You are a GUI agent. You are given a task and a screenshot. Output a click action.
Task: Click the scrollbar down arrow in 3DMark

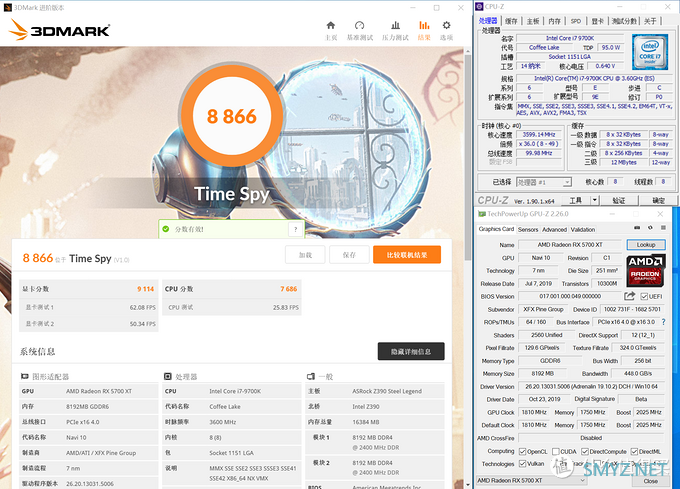coord(468,485)
